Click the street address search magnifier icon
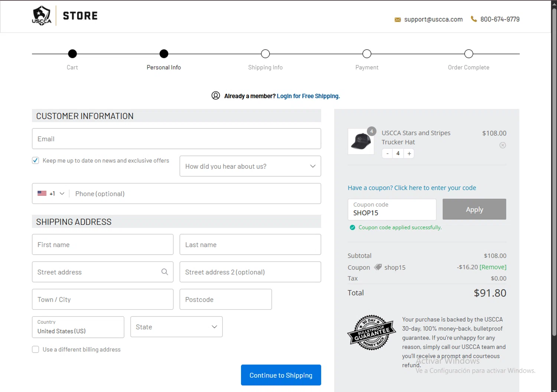The height and width of the screenshot is (392, 557). (x=165, y=272)
